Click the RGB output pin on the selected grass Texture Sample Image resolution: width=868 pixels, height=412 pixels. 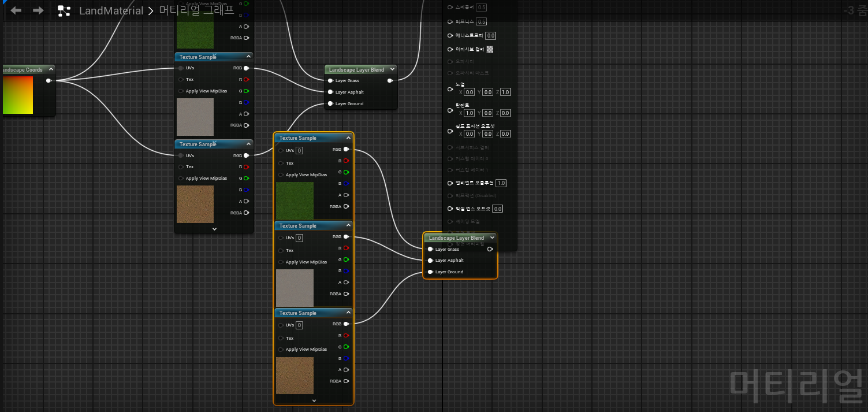(x=347, y=149)
